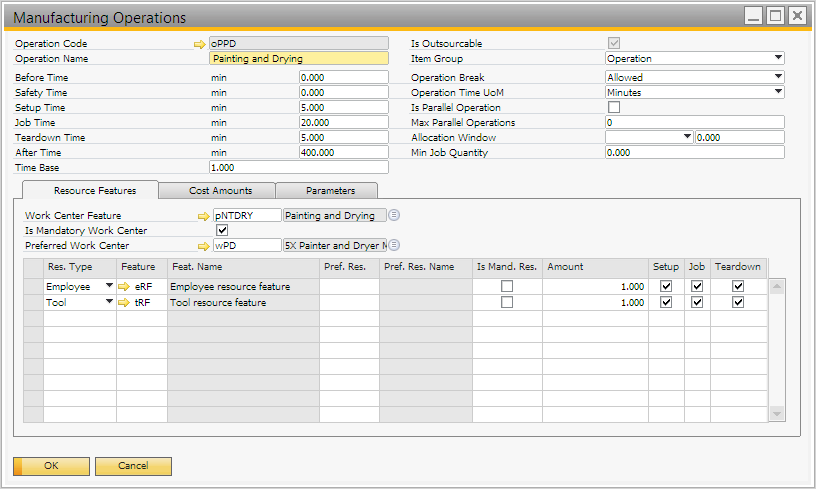This screenshot has width=816, height=489.
Task: Click the Cancel button
Action: [x=133, y=466]
